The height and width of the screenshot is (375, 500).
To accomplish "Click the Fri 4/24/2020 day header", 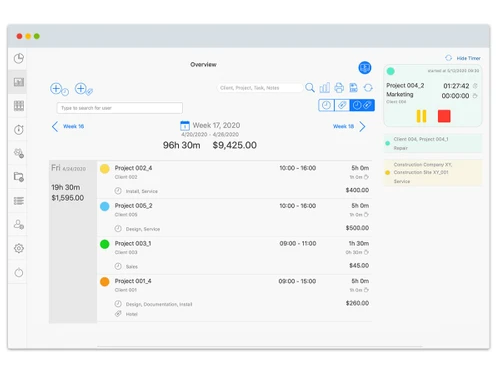I will (x=68, y=168).
